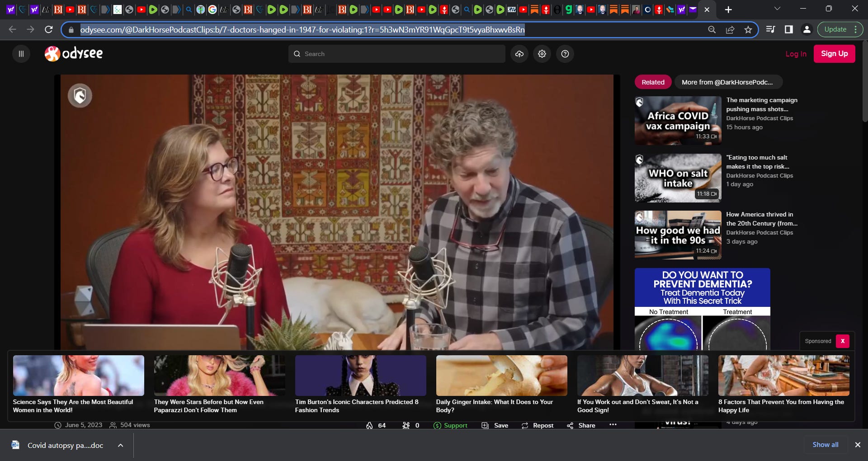Repost this video

[538, 425]
